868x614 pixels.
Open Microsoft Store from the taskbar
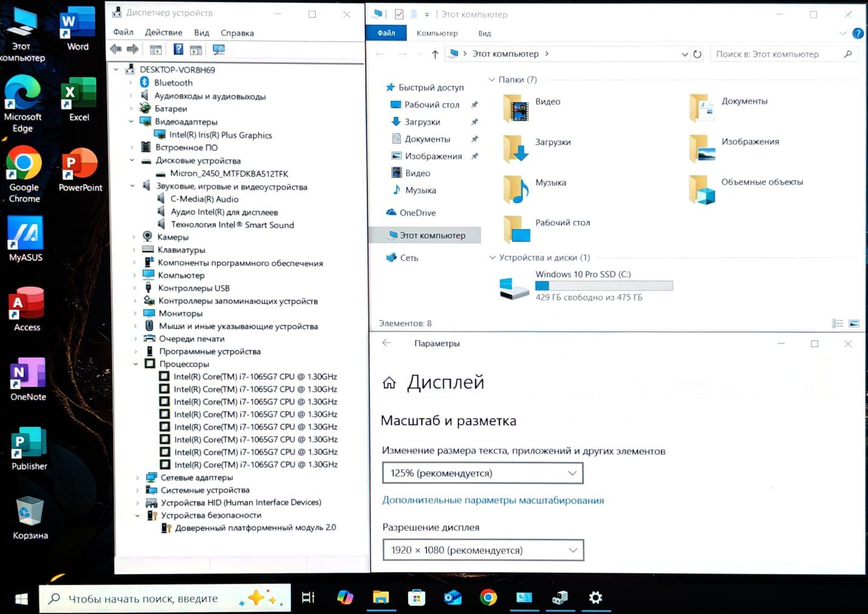pos(416,598)
